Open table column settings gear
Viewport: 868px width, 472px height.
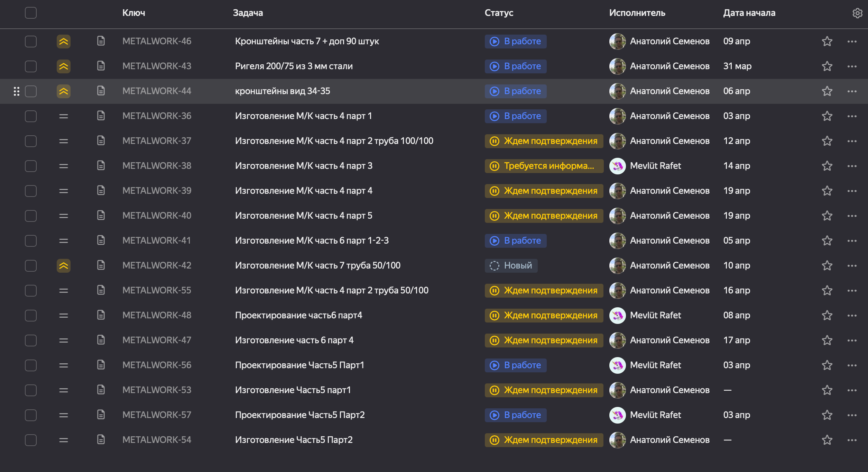point(857,13)
